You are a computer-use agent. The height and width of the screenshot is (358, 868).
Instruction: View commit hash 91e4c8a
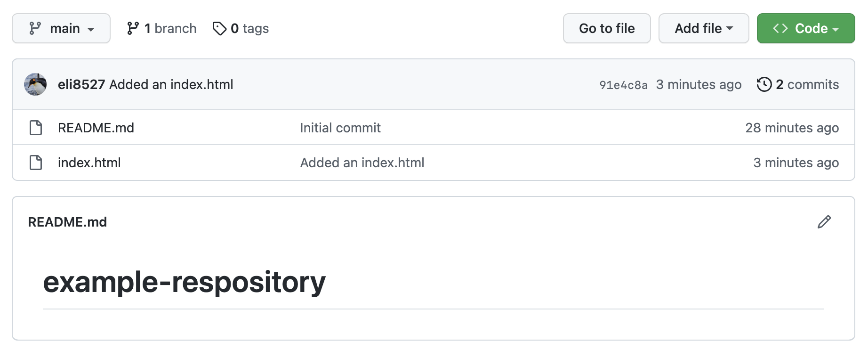[623, 85]
